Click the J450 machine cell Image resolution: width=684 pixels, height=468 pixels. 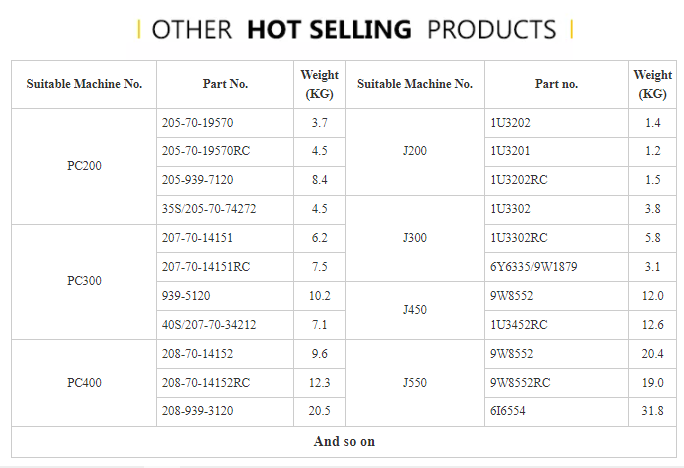coord(414,310)
